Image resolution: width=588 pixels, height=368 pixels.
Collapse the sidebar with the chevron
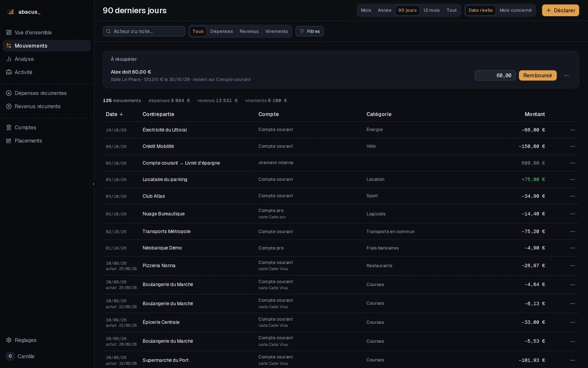[94, 184]
